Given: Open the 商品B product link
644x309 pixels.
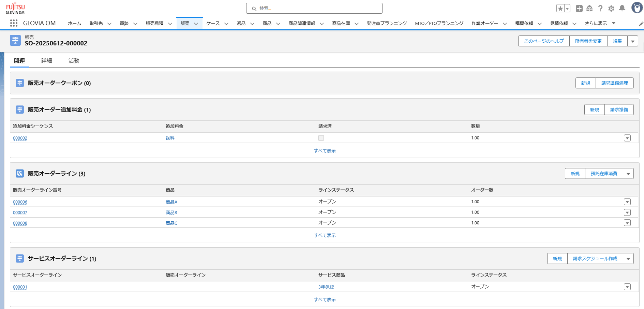Looking at the screenshot, I should (171, 212).
